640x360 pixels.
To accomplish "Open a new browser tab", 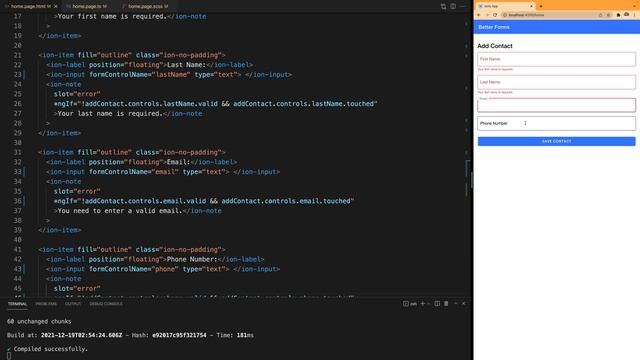I will point(541,6).
